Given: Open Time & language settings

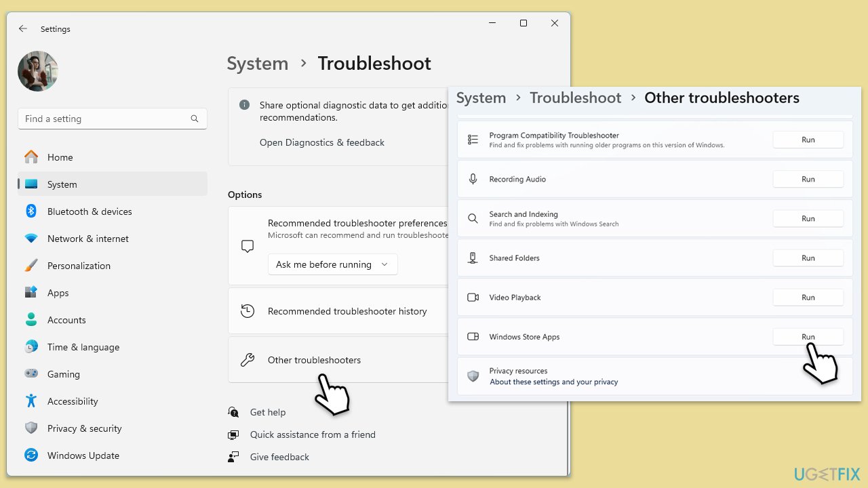Looking at the screenshot, I should [x=83, y=347].
